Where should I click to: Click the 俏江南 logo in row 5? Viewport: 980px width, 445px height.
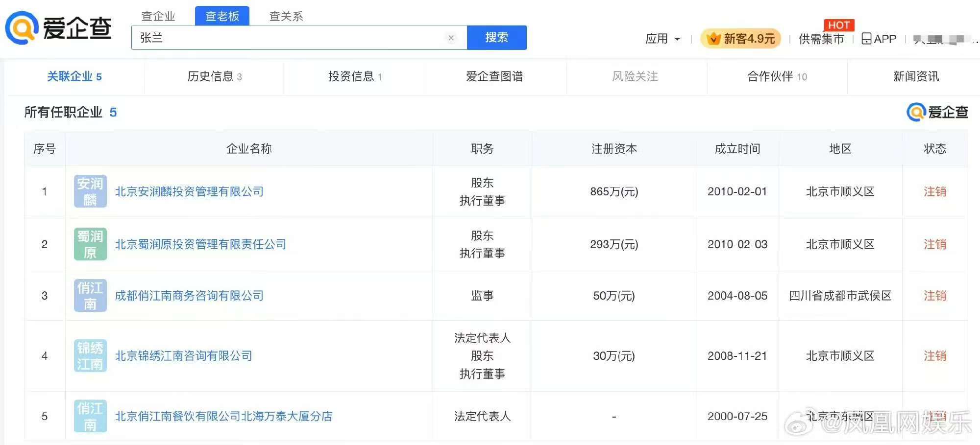point(90,416)
